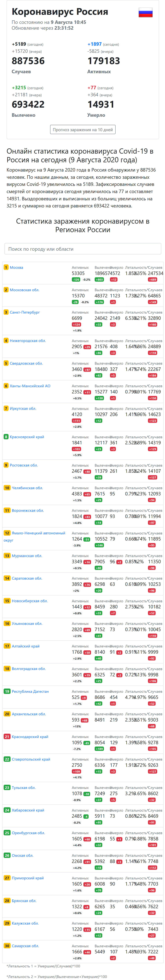This screenshot has height=980, width=165.
Task: Open the Ханты-Мансийский АО link
Action: point(30,386)
